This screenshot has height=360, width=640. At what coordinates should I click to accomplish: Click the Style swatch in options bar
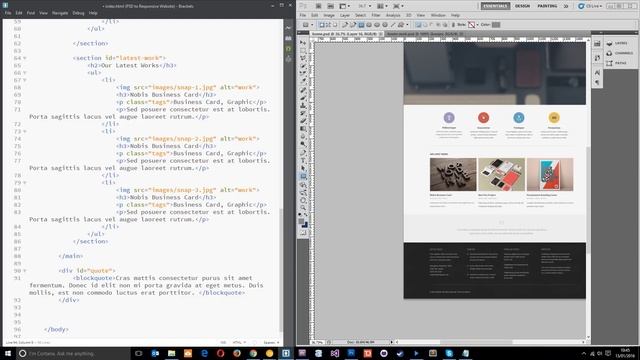[471, 25]
